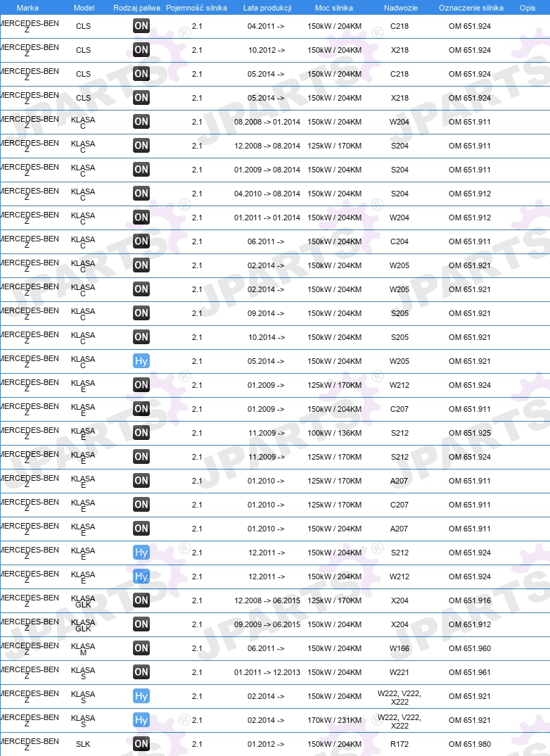Click the W221 body cell
Screen dimensions: 550x756
click(x=399, y=672)
